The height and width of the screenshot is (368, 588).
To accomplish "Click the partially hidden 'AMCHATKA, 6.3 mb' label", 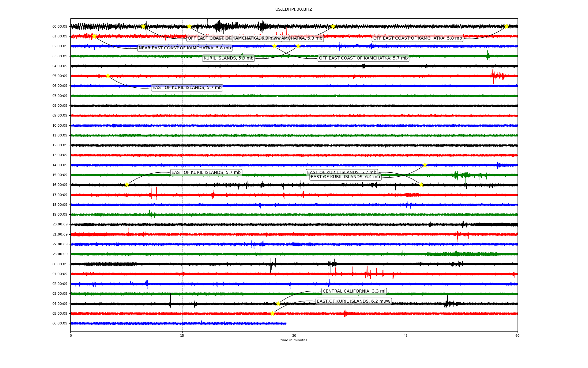I will (x=302, y=38).
